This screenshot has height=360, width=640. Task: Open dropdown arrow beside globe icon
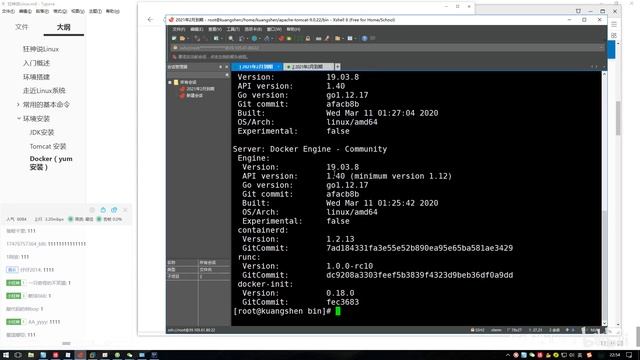[x=260, y=38]
